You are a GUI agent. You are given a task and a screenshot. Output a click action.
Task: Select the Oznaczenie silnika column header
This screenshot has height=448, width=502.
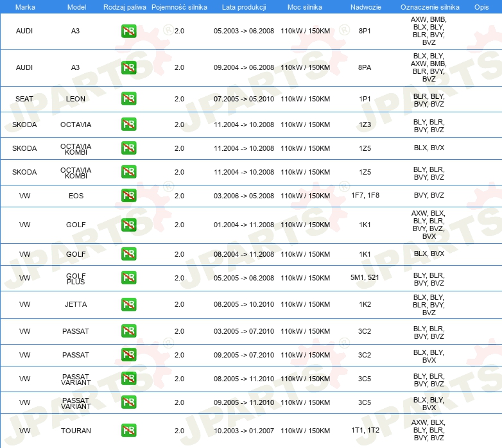(429, 6)
